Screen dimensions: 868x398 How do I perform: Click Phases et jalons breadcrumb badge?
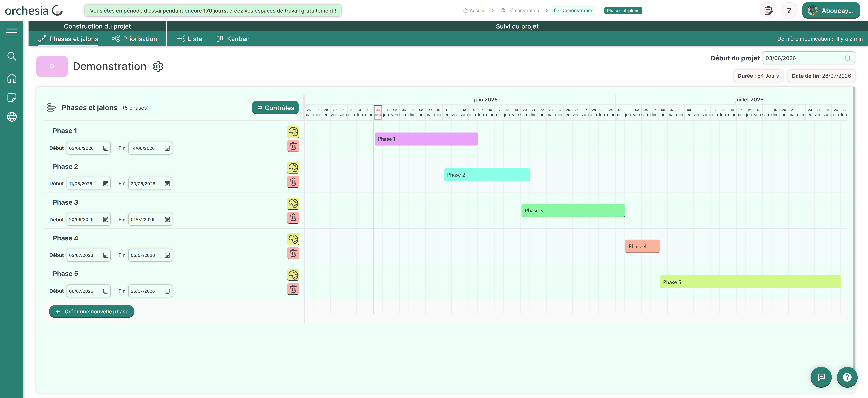coord(623,11)
